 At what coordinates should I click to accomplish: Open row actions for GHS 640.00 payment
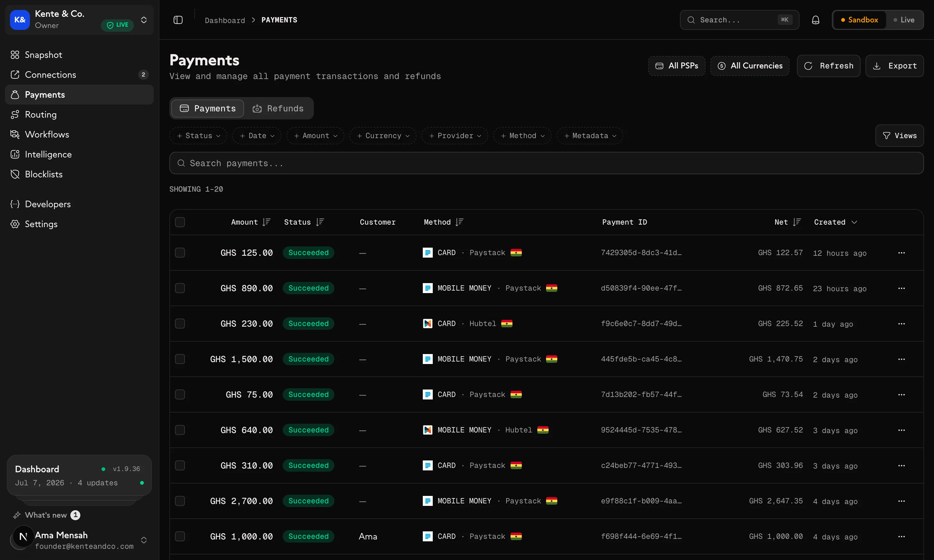[902, 430]
